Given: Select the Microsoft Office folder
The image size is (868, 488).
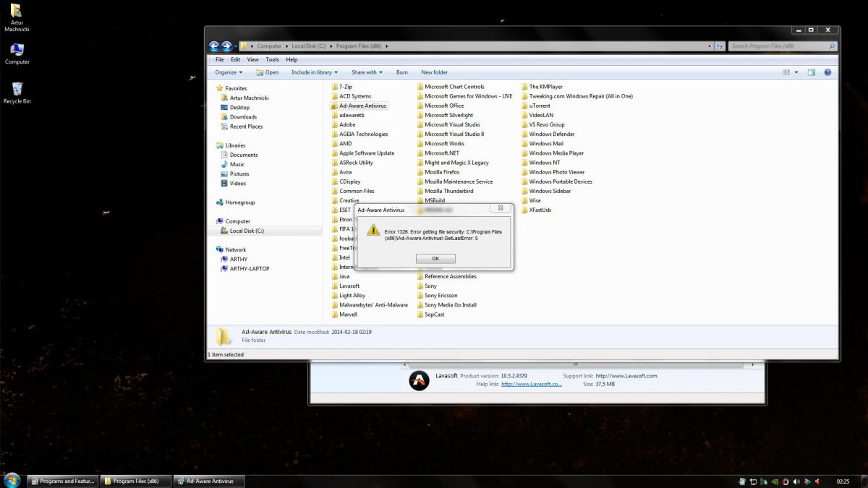Looking at the screenshot, I should (440, 106).
